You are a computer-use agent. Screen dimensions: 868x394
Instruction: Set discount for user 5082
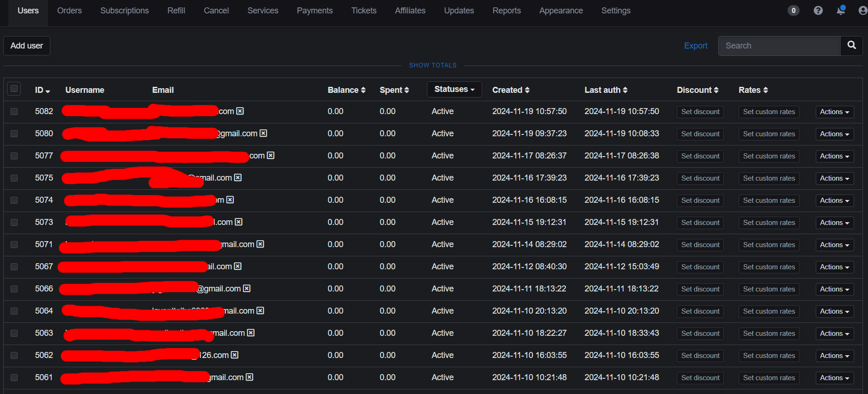tap(700, 112)
